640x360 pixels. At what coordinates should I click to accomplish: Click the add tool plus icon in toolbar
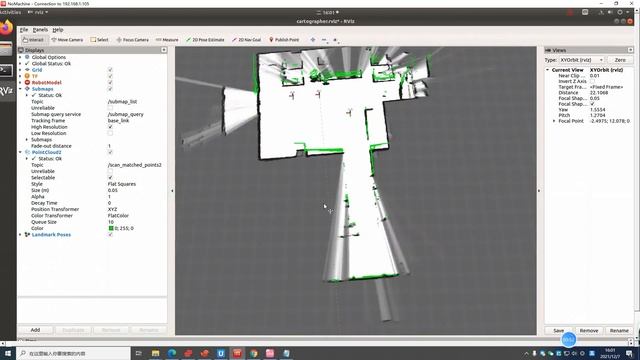[313, 40]
